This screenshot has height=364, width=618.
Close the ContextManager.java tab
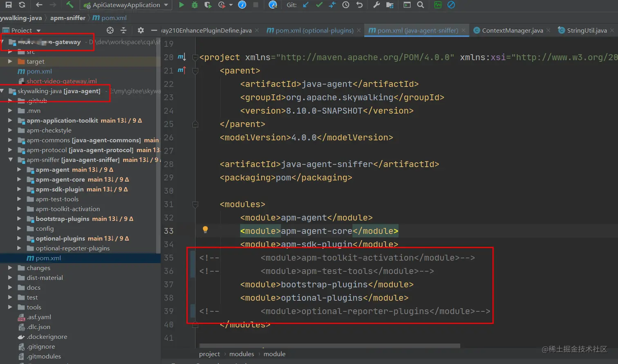[549, 31]
